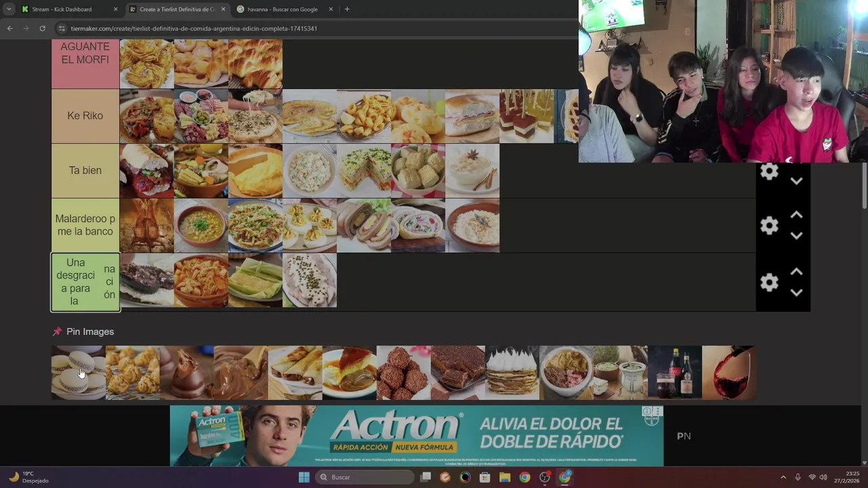This screenshot has width=868, height=488.
Task: Click the taskbar Buscar search box
Action: (366, 477)
